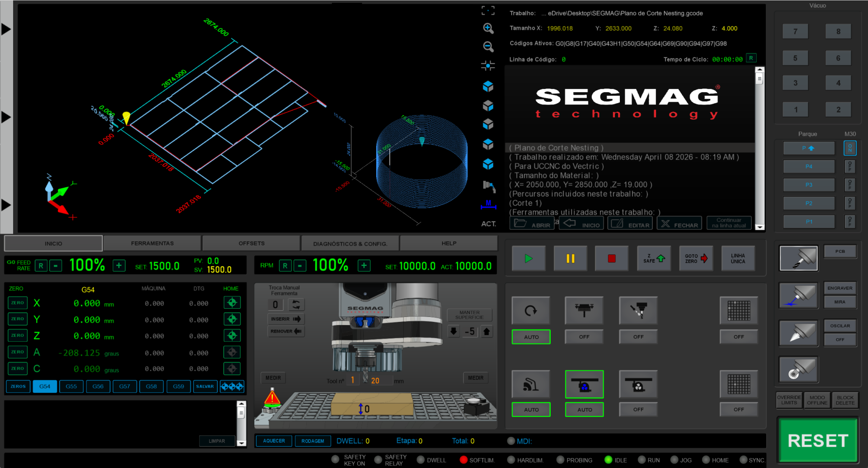Toggle the switch beside P1

(x=849, y=222)
